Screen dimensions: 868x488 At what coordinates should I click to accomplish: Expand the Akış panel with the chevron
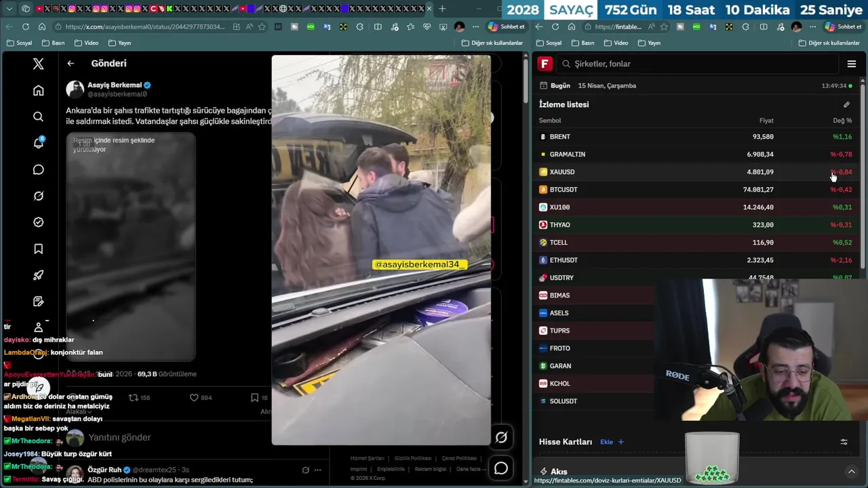pyautogui.click(x=852, y=471)
